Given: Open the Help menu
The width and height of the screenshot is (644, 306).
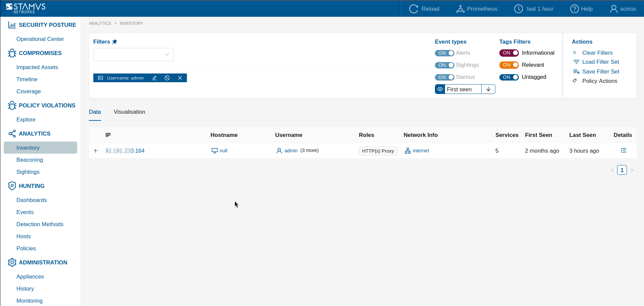Looking at the screenshot, I should [x=581, y=9].
